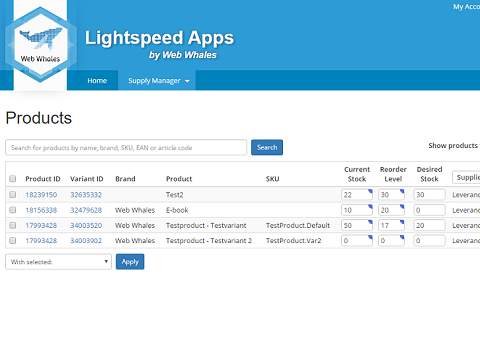Edit desired stock field for Test2
Screen dimensions: 480x360
point(429,195)
